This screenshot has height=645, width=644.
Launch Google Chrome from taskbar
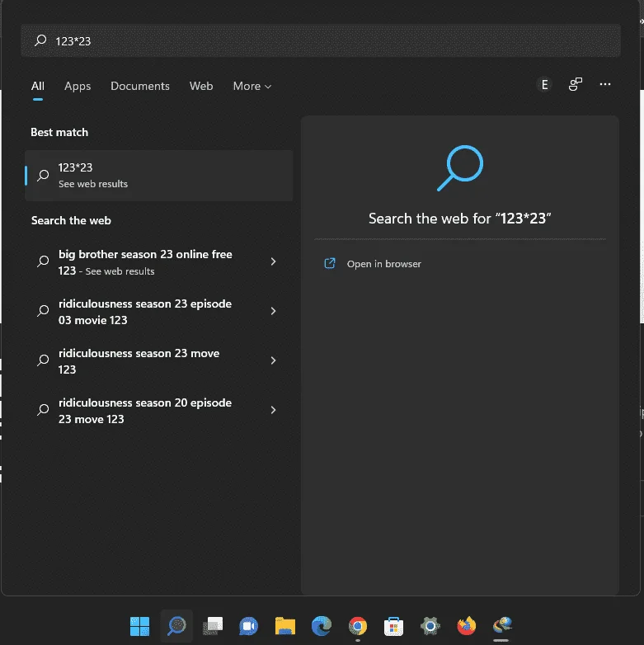point(358,626)
